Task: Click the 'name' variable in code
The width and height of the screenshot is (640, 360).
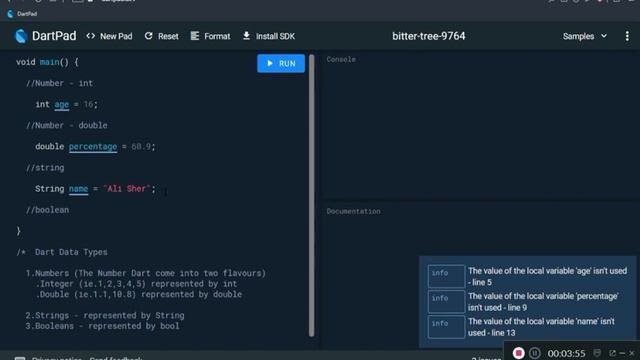Action: (x=78, y=189)
